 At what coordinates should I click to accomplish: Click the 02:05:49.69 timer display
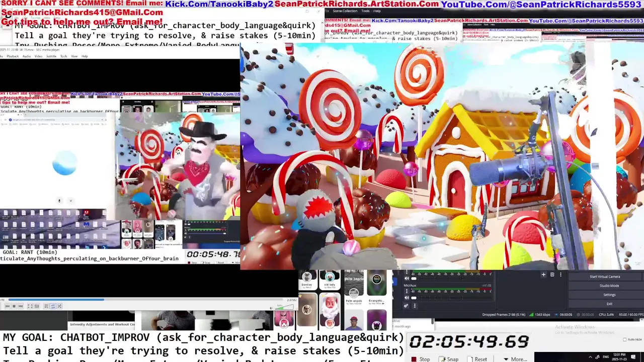pos(469,342)
